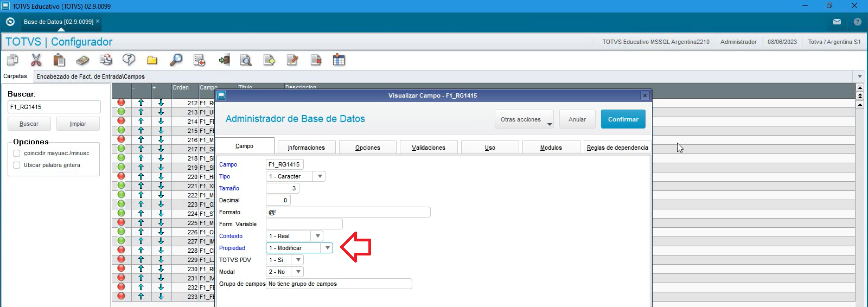This screenshot has width=868, height=307.
Task: Switch to the Validaciones tab
Action: click(429, 148)
